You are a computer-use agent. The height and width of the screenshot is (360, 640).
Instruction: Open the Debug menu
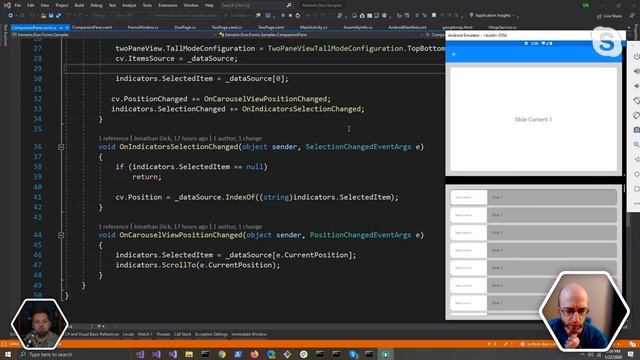coord(96,5)
